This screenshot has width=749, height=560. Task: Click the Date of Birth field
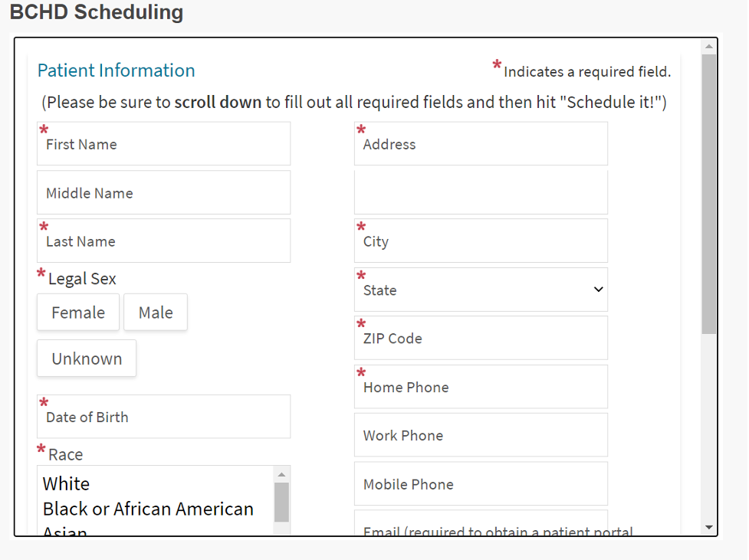163,417
